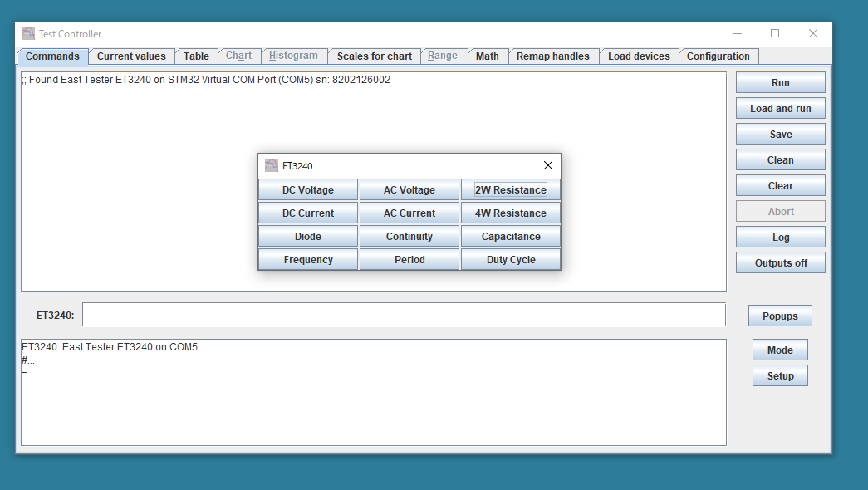Image resolution: width=868 pixels, height=490 pixels.
Task: Open the Math tab
Action: click(487, 56)
